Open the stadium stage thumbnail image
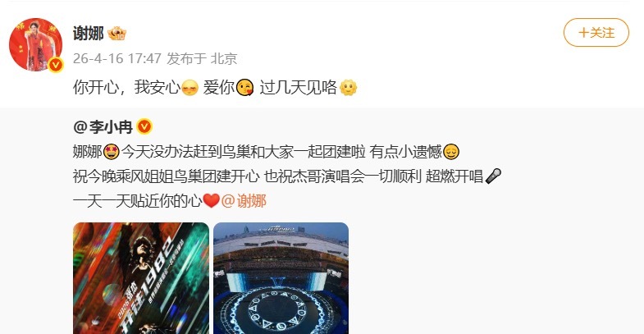The image size is (644, 334). [x=281, y=278]
